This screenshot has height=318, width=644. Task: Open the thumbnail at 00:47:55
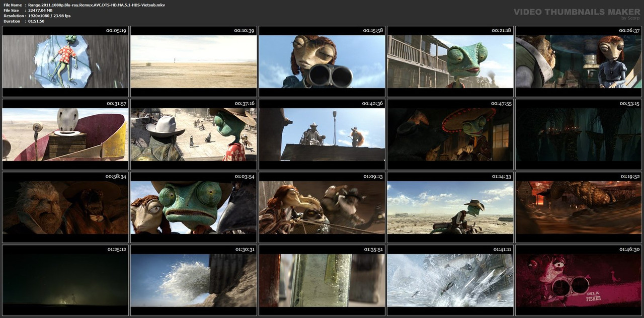[450, 134]
